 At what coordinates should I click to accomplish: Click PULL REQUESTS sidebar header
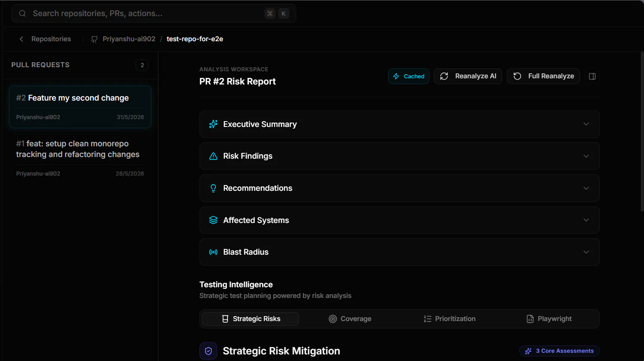click(x=40, y=65)
